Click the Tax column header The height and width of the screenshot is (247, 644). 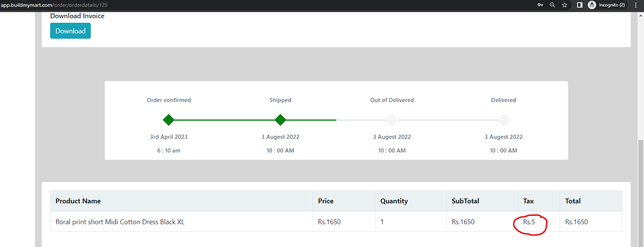pyautogui.click(x=528, y=201)
